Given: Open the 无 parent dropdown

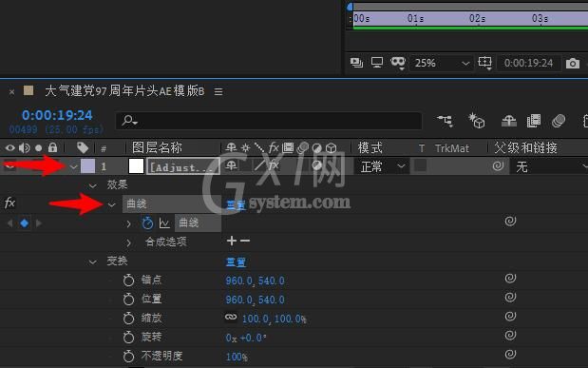Looking at the screenshot, I should point(549,166).
